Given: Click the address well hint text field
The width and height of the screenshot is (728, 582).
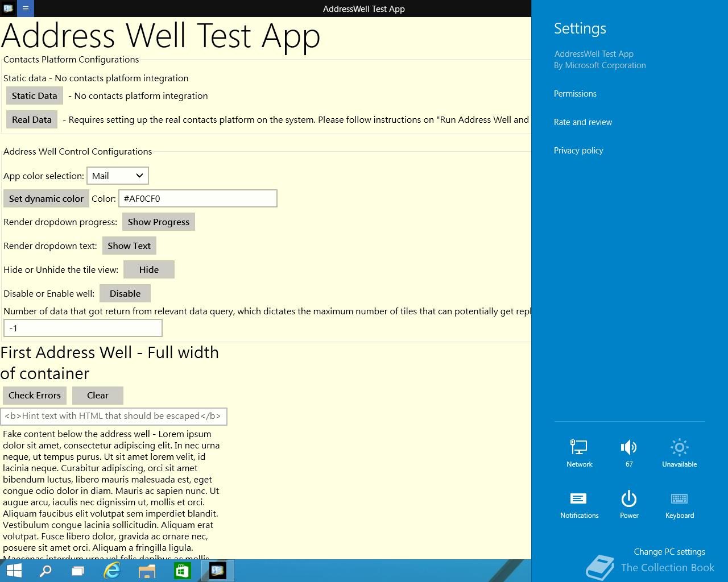Looking at the screenshot, I should pyautogui.click(x=114, y=416).
